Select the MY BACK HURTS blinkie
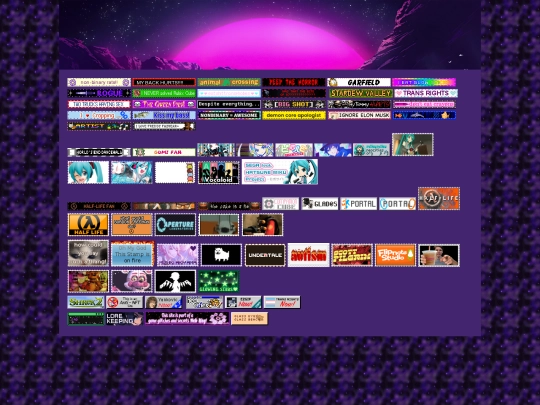Screen dimensions: 540x405 (164, 82)
